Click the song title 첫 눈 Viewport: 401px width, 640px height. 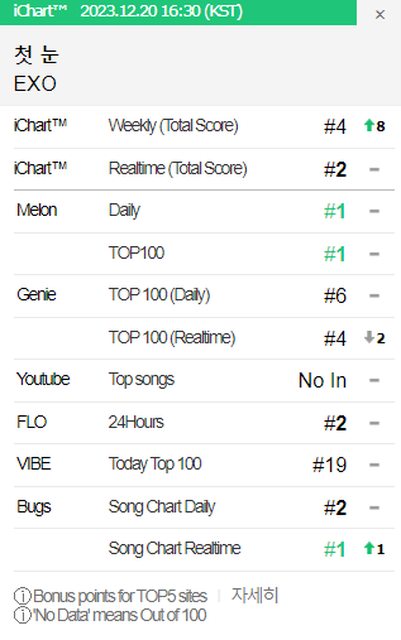coord(36,55)
